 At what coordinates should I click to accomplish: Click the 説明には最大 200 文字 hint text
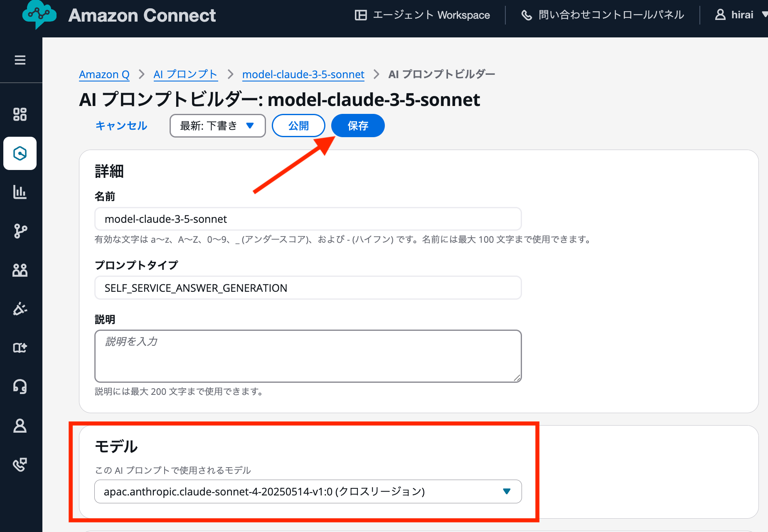tap(179, 392)
